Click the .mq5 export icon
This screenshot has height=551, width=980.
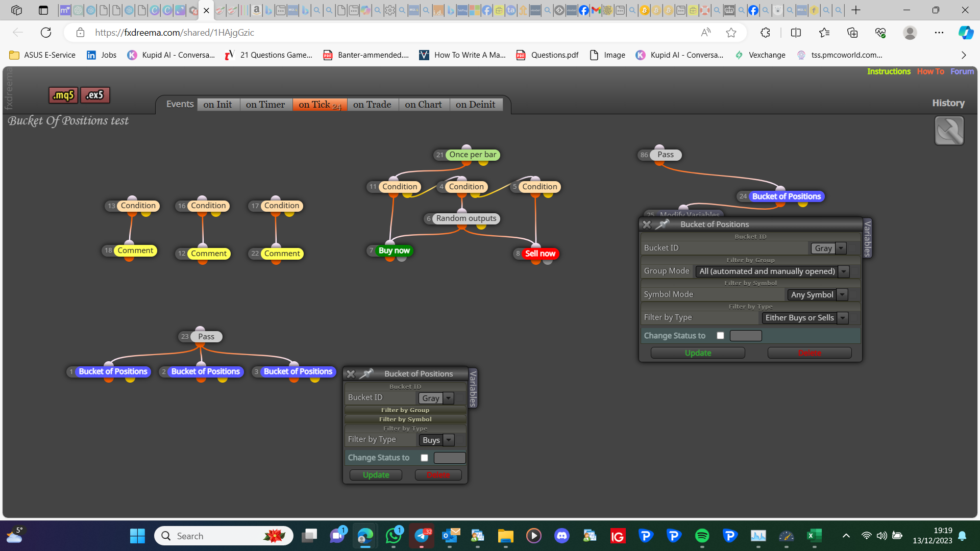(64, 95)
